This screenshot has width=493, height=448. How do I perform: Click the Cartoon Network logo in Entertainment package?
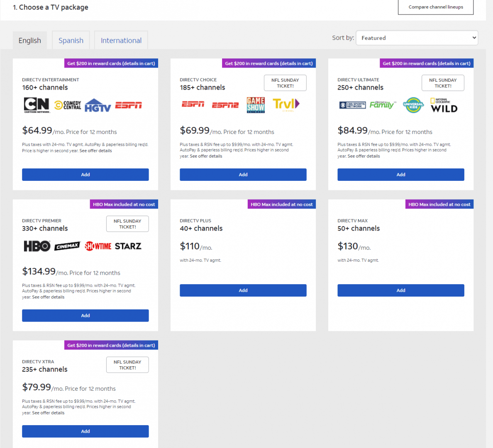pyautogui.click(x=37, y=105)
